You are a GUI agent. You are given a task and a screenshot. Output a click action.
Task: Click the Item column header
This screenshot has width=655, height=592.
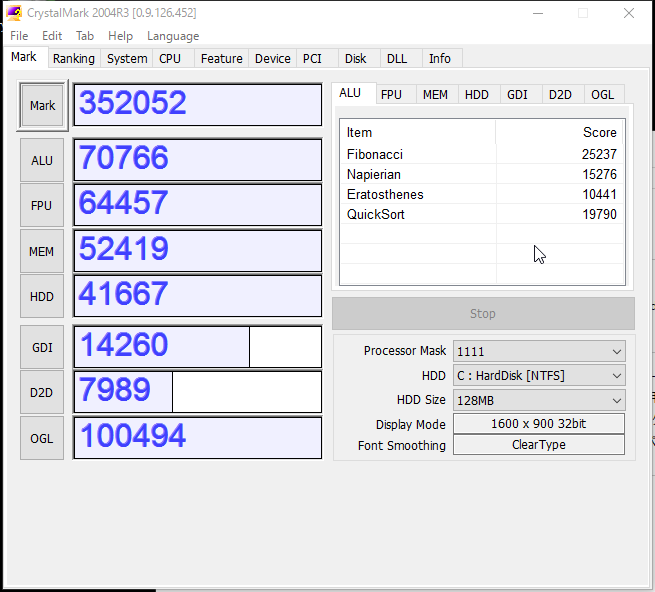tap(418, 132)
